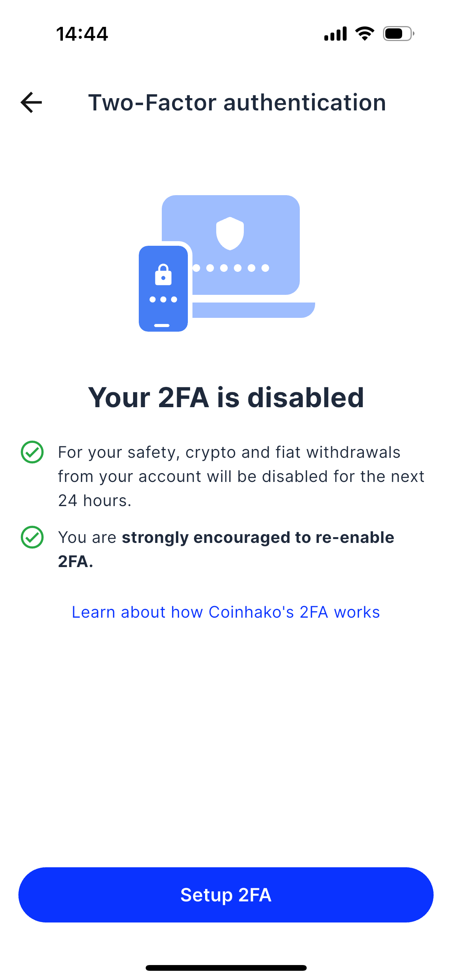Viewport: 452px width, 980px height.
Task: Tap the back arrow in the header
Action: [x=31, y=102]
